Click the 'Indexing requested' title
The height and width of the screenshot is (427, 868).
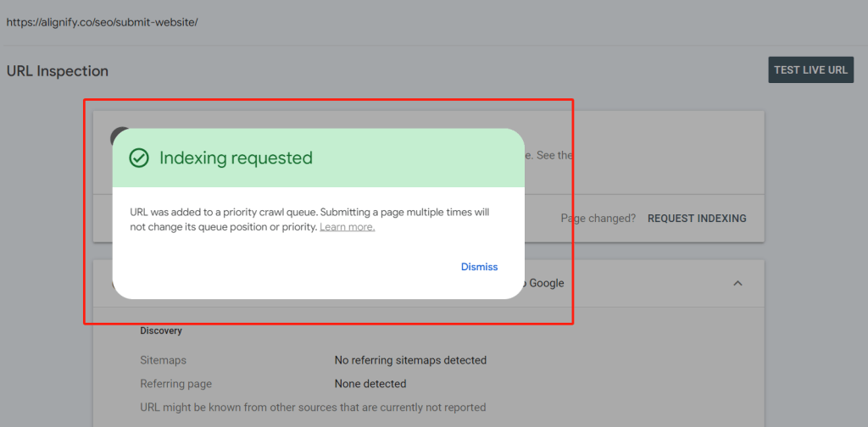[x=236, y=158]
